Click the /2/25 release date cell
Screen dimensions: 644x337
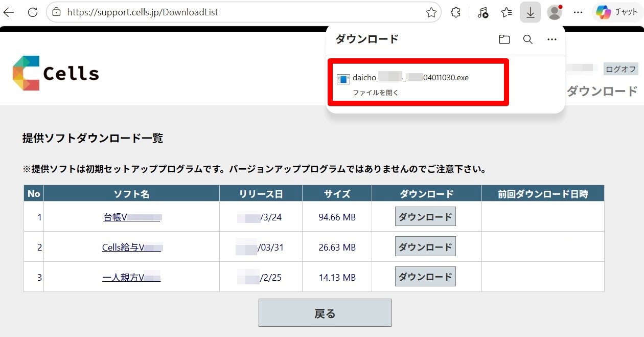[x=261, y=277]
